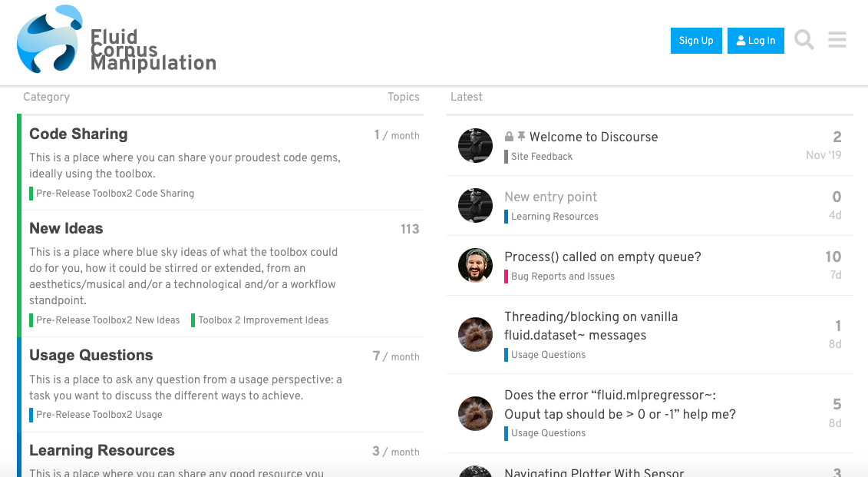Open avatar of Process() called on empty queue poster
This screenshot has width=868, height=477.
(x=475, y=265)
